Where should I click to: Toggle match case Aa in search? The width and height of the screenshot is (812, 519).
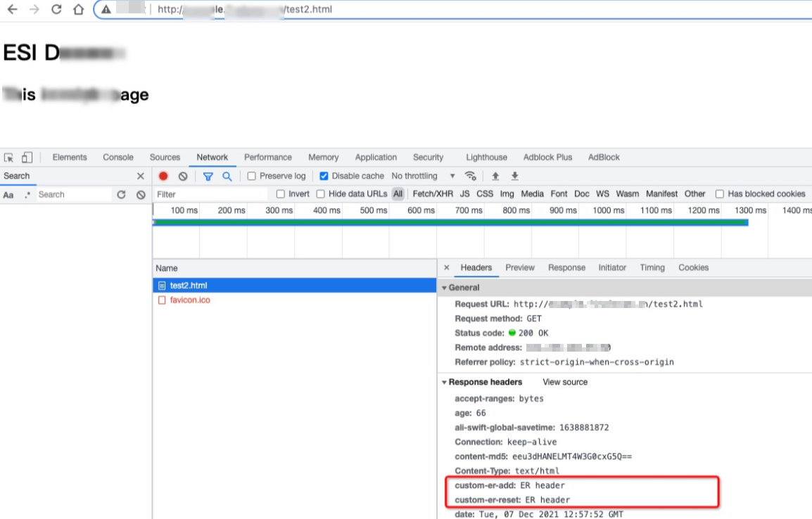[x=8, y=195]
